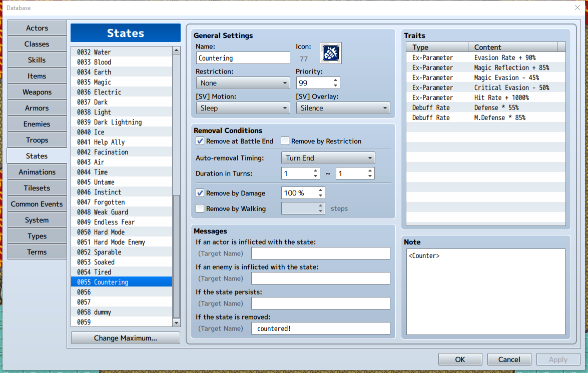Click states list scroll down arrow
This screenshot has height=373, width=588.
click(176, 323)
